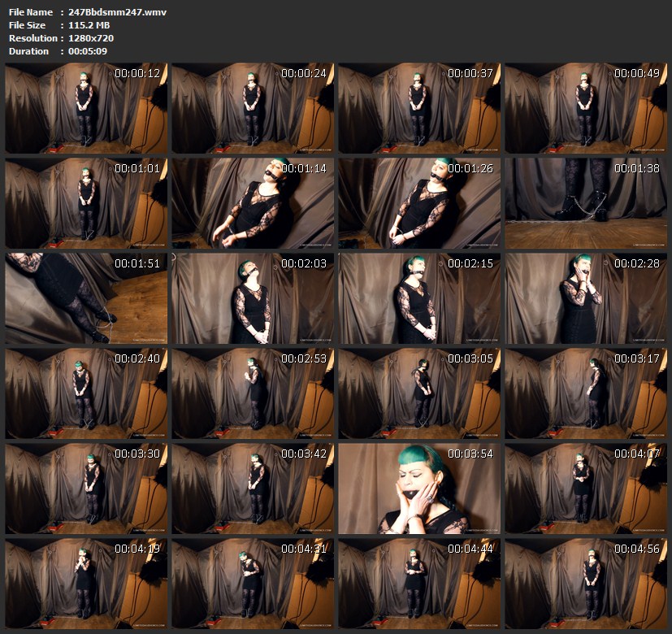The image size is (672, 634).
Task: Click the thumbnail timestamped 00:02:28
Action: tap(586, 298)
